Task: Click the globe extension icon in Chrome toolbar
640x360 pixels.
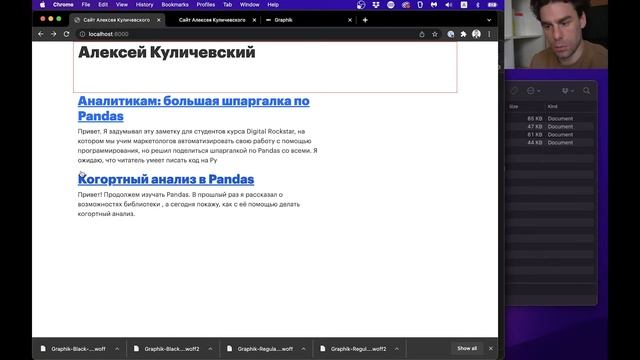Action: [451, 34]
